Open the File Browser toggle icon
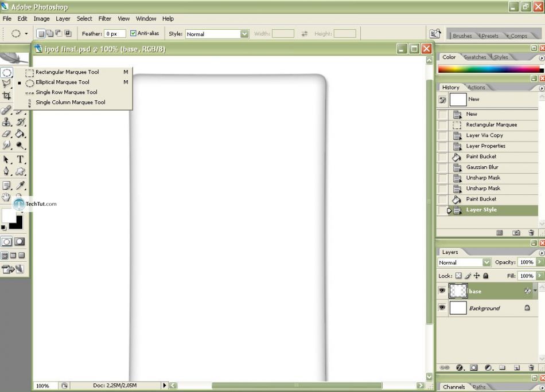545x392 pixels. [435, 34]
